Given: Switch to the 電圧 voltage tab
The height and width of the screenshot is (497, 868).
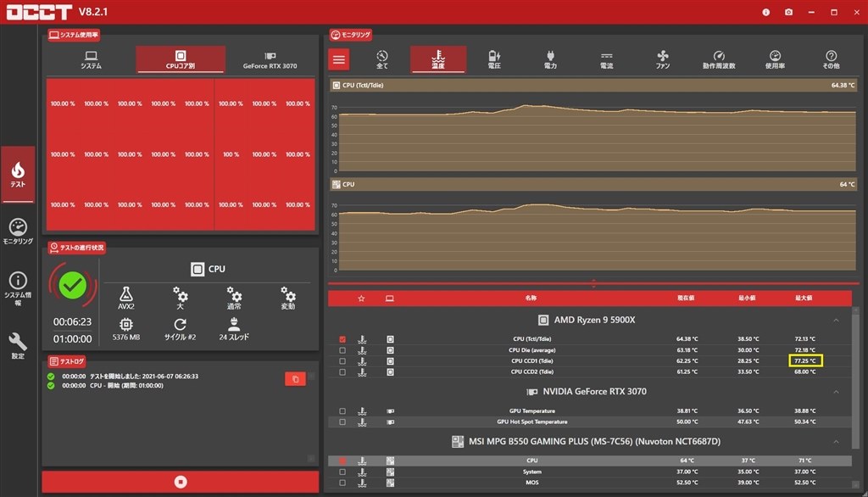Looking at the screenshot, I should point(494,60).
